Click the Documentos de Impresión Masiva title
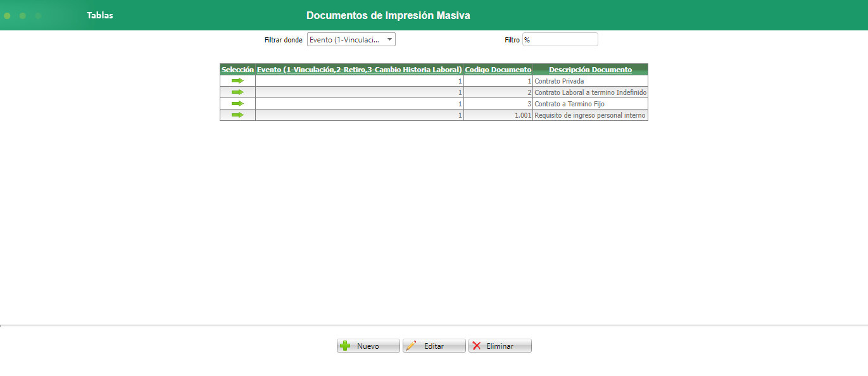This screenshot has height=376, width=868. coord(388,15)
